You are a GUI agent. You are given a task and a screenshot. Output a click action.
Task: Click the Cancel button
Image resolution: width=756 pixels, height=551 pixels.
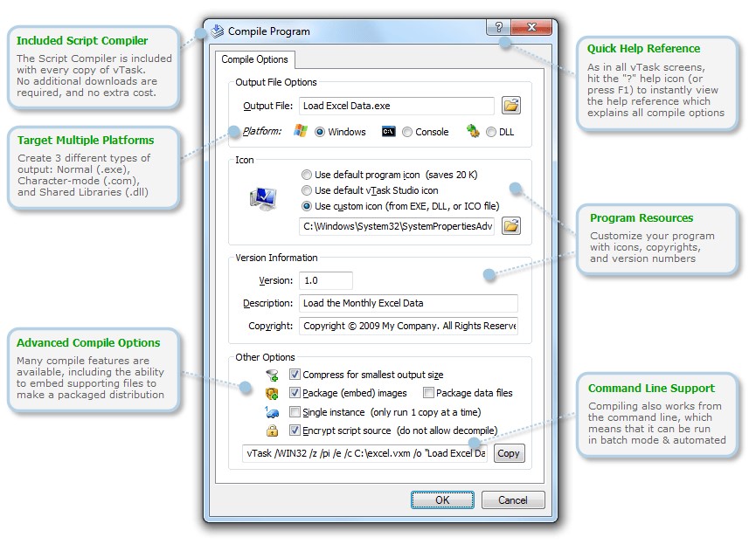512,500
